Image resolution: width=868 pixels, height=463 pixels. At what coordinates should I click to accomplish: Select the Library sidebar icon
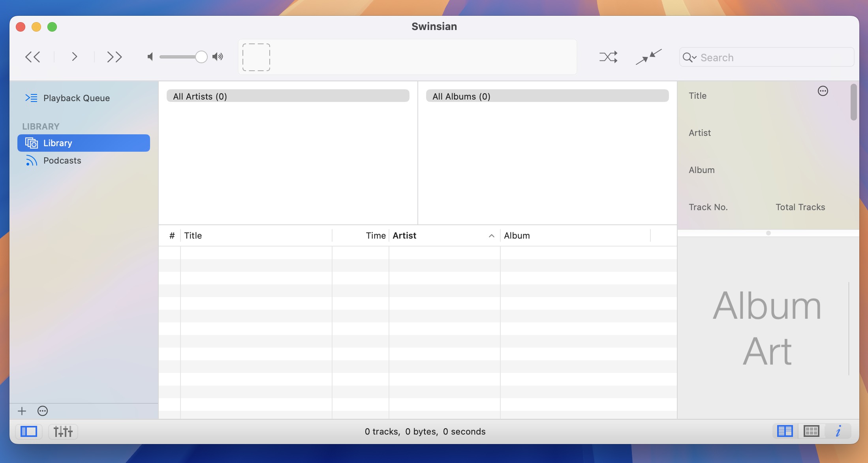[31, 143]
